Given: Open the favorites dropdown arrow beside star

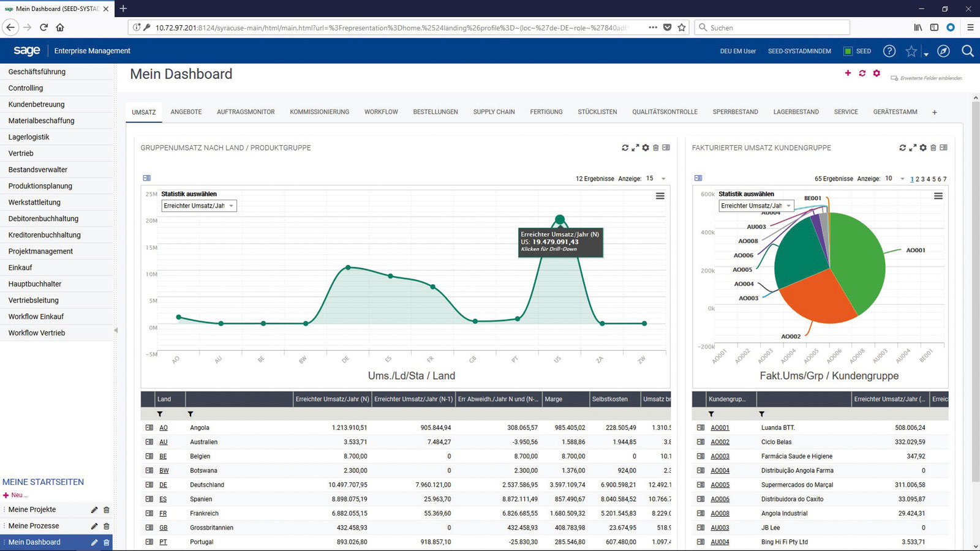Looking at the screenshot, I should click(926, 54).
